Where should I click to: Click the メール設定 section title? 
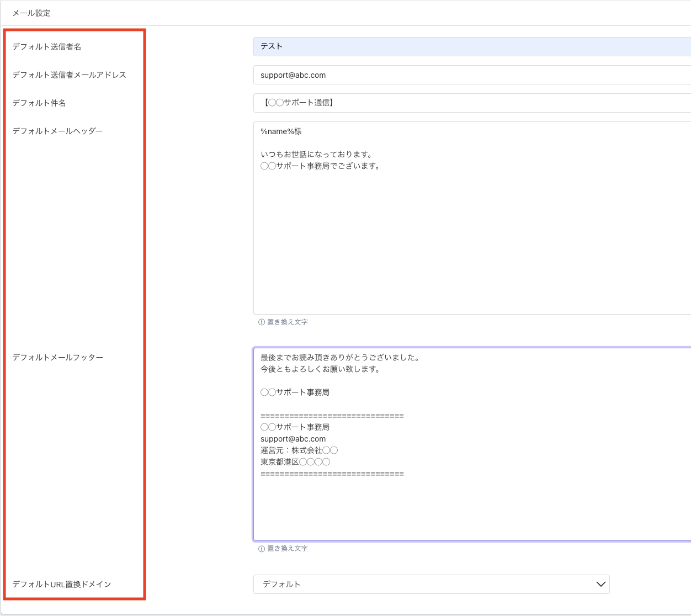tap(31, 13)
